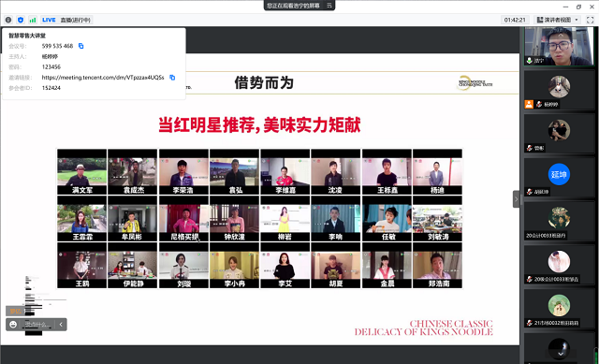599x364 pixels.
Task: Click the red headline 当红明星推荐,美味实力矩献
Action: pyautogui.click(x=259, y=124)
